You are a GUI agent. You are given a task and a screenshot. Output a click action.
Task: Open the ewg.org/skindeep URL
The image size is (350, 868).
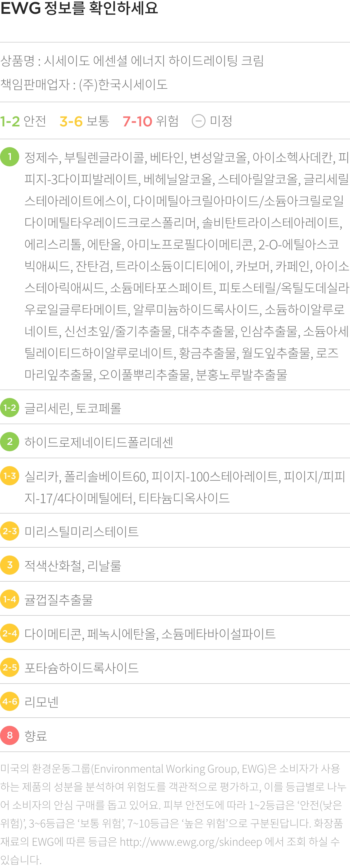click(191, 842)
